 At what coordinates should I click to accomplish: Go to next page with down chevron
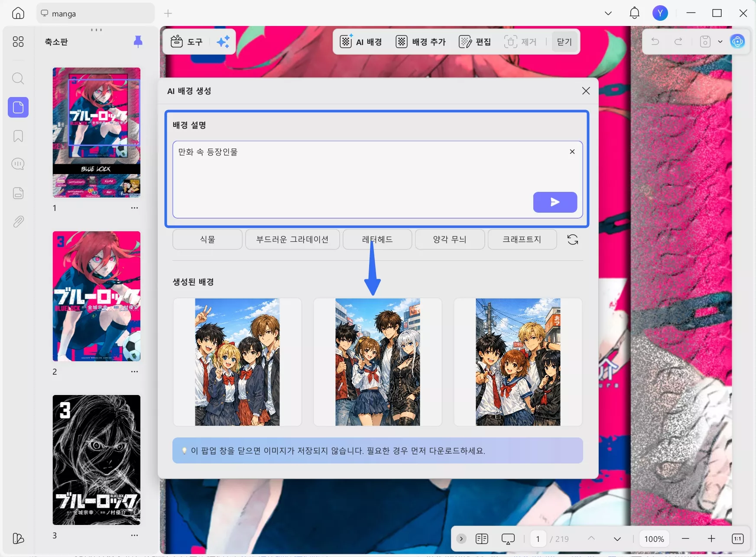click(617, 539)
